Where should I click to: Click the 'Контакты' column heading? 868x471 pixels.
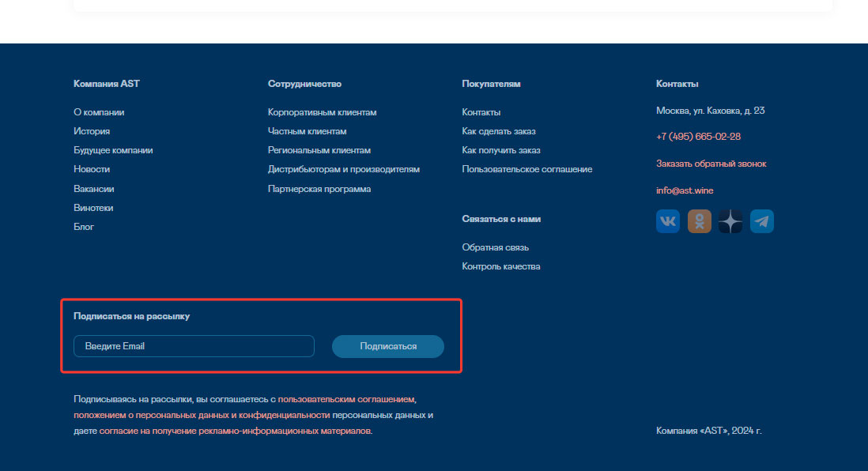point(677,84)
